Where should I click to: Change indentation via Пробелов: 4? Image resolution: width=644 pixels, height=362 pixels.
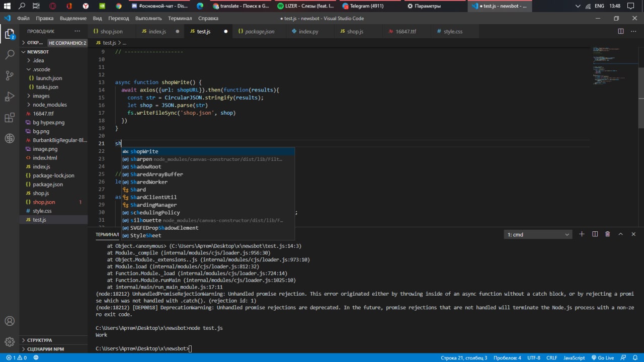(506, 357)
